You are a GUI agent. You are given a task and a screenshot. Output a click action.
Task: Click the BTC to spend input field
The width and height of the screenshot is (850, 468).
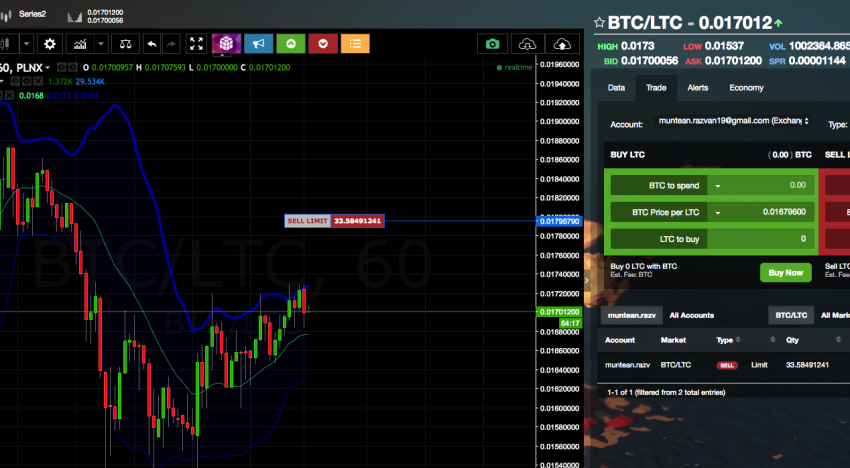click(769, 185)
